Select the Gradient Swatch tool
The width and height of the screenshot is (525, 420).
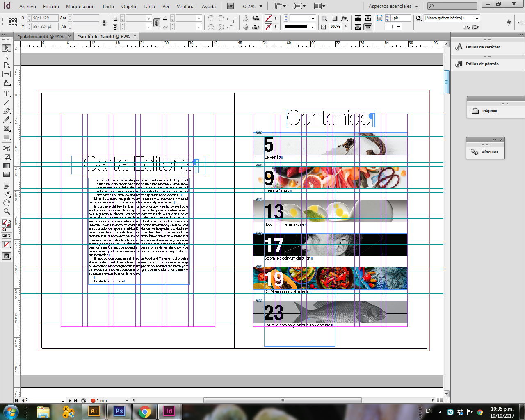point(7,166)
